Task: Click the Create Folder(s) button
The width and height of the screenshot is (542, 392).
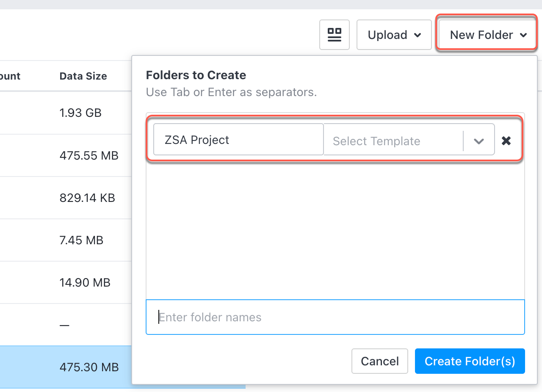Action: click(x=470, y=361)
